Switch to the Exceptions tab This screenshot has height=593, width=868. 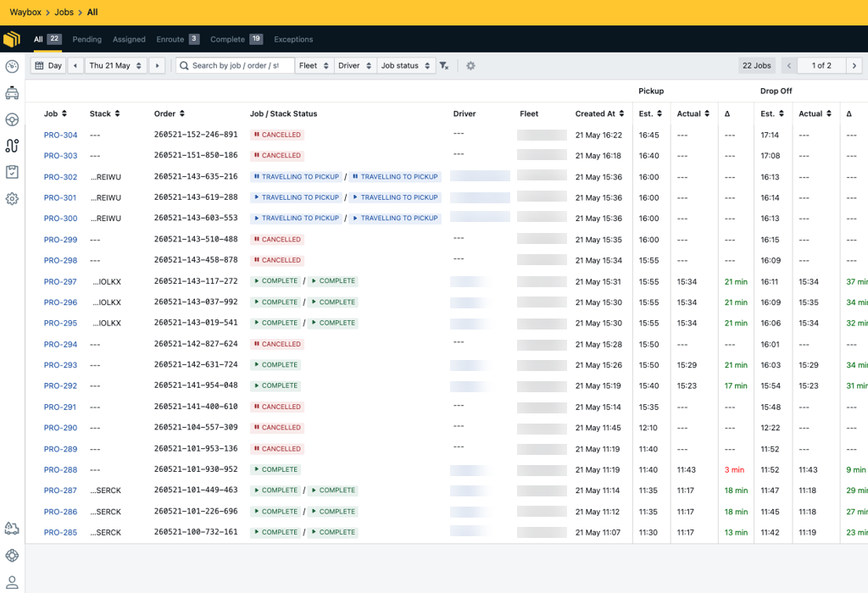(293, 39)
